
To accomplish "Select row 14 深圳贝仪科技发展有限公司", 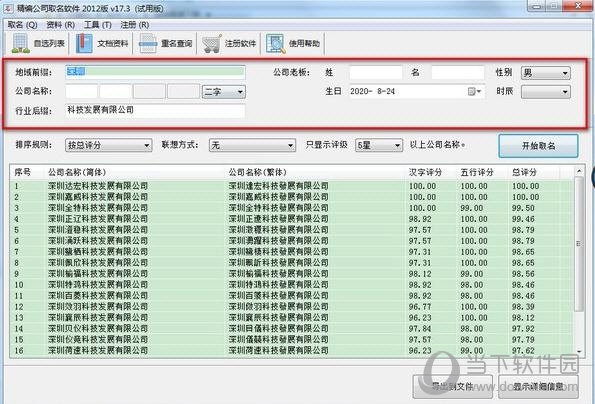I will 292,329.
